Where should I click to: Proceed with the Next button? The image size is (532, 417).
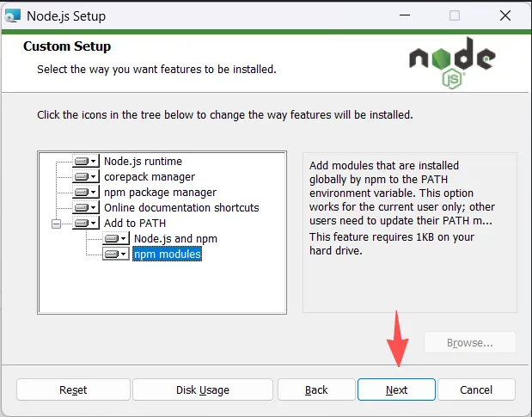pyautogui.click(x=396, y=389)
